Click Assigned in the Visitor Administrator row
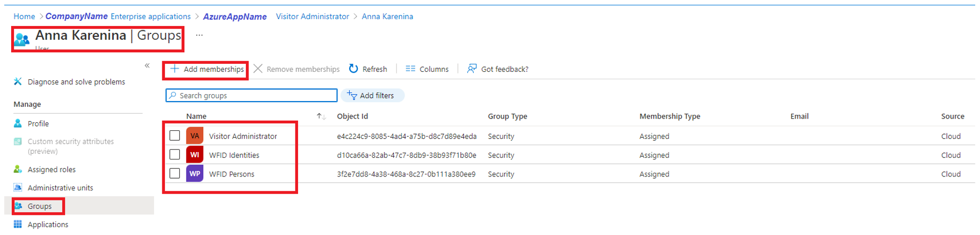This screenshot has height=235, width=980. (654, 136)
